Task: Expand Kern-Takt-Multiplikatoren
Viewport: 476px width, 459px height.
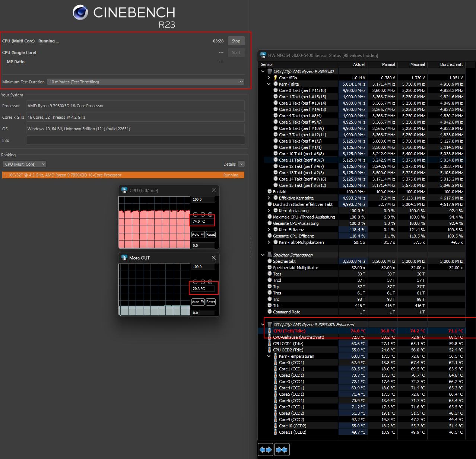Action: pyautogui.click(x=269, y=242)
